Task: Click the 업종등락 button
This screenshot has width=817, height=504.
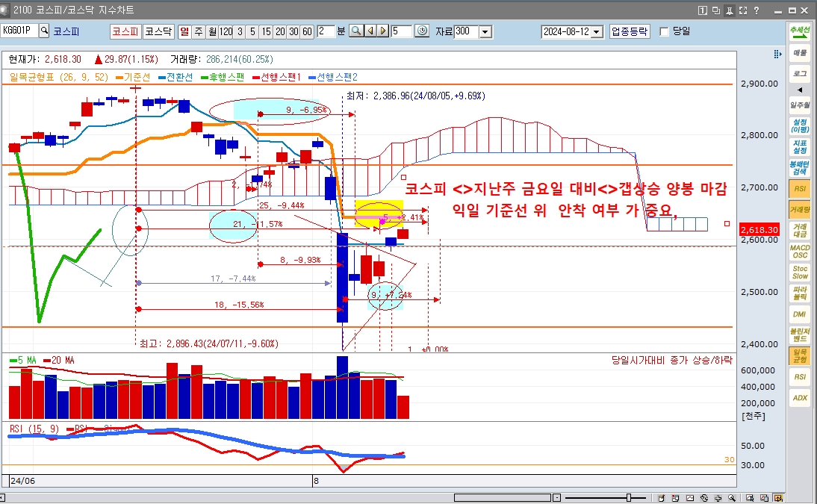Action: coord(630,31)
